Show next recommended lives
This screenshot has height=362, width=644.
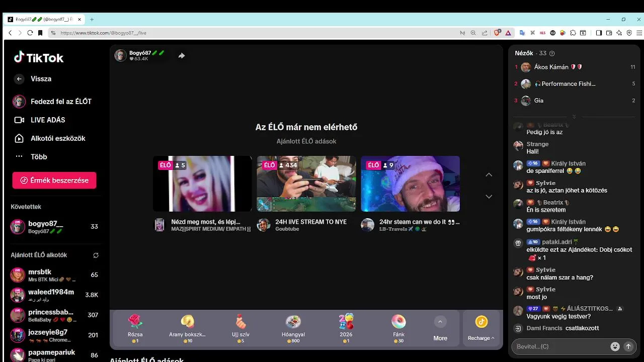coord(489,197)
